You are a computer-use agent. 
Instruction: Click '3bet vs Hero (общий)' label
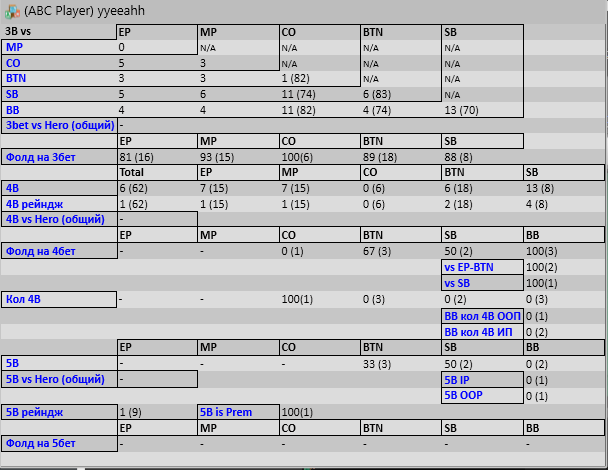coord(60,125)
